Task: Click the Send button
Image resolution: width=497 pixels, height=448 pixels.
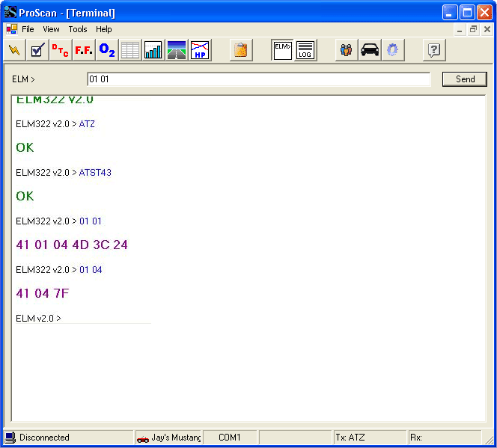Action: coord(465,79)
